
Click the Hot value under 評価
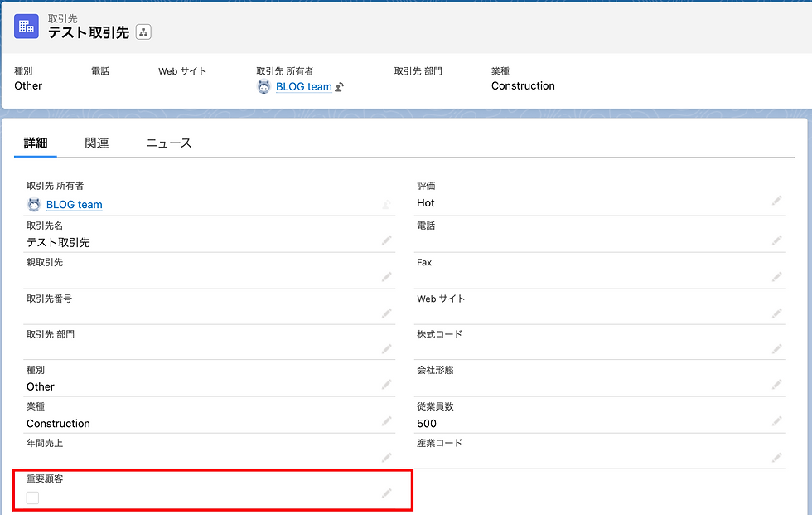(426, 203)
